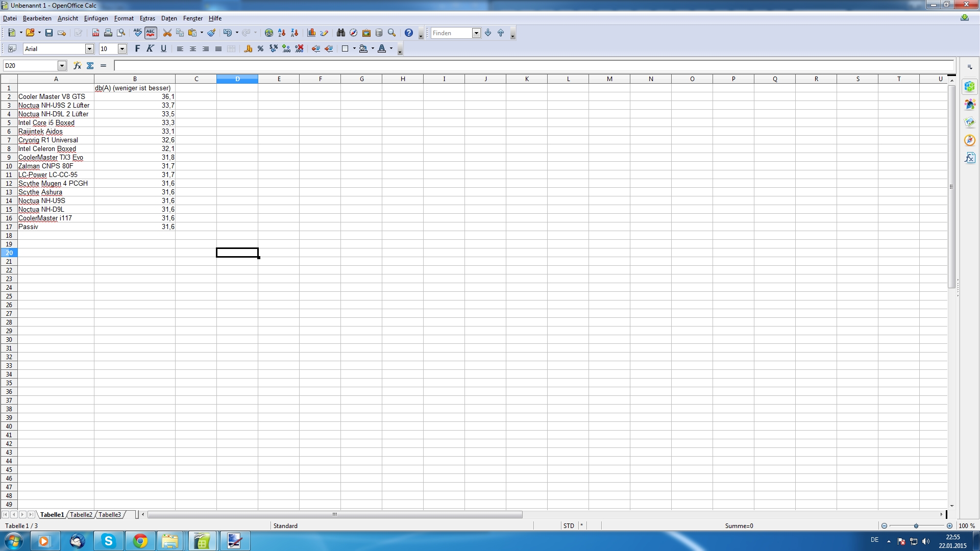Open page preview

pyautogui.click(x=121, y=33)
